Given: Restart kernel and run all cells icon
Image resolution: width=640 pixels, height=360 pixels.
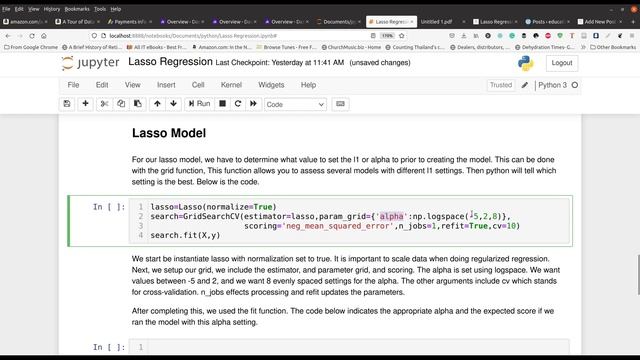Looking at the screenshot, I should (253, 104).
